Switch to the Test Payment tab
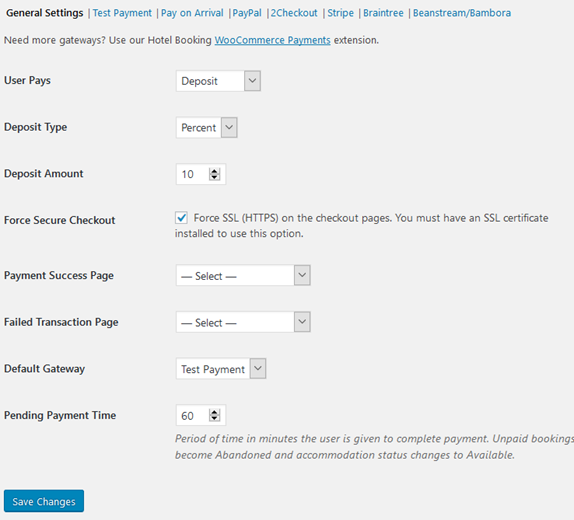Viewport: 574px width, 520px height. 122,13
